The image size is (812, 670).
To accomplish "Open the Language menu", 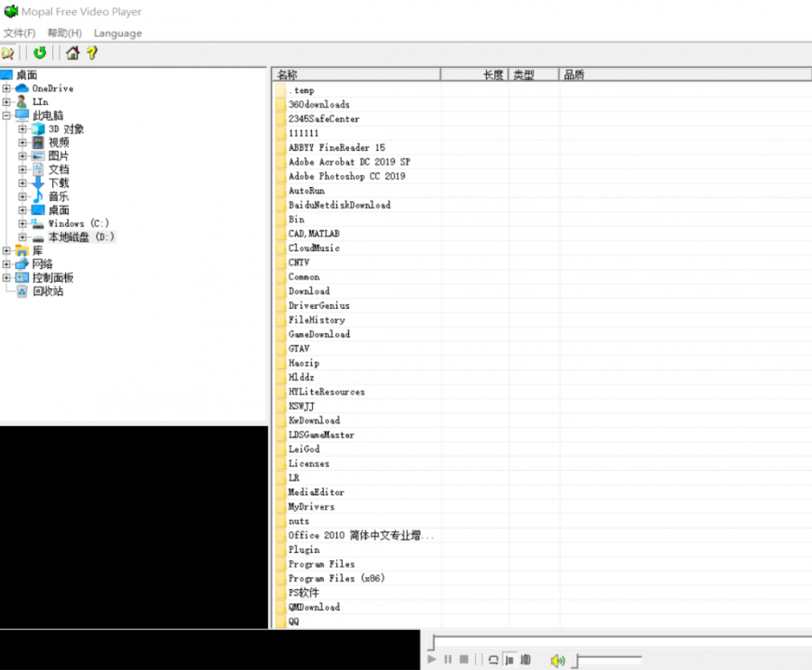I will (117, 33).
